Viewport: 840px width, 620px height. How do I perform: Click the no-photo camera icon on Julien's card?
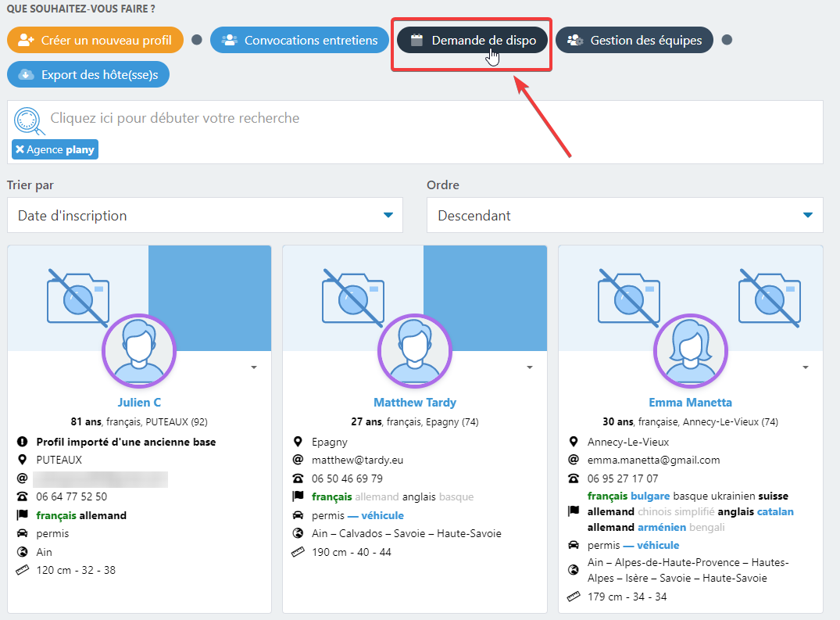[x=77, y=297]
